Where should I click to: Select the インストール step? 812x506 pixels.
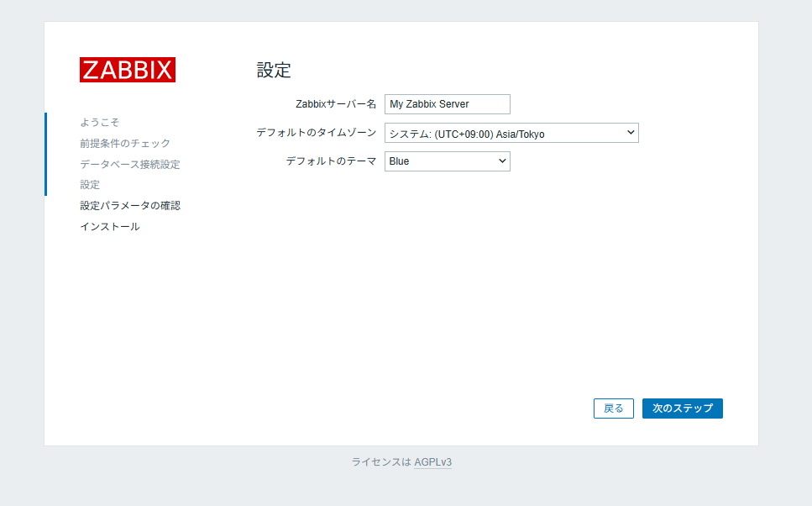pyautogui.click(x=110, y=225)
